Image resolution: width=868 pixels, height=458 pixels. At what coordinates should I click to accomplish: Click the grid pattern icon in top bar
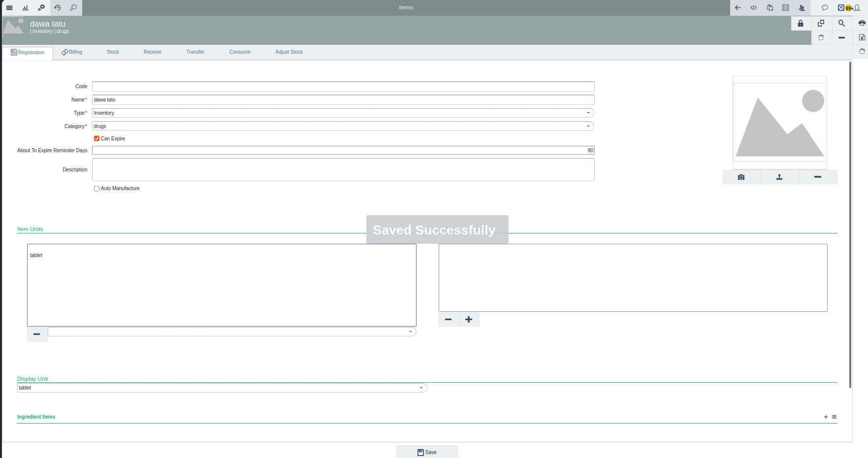point(786,8)
